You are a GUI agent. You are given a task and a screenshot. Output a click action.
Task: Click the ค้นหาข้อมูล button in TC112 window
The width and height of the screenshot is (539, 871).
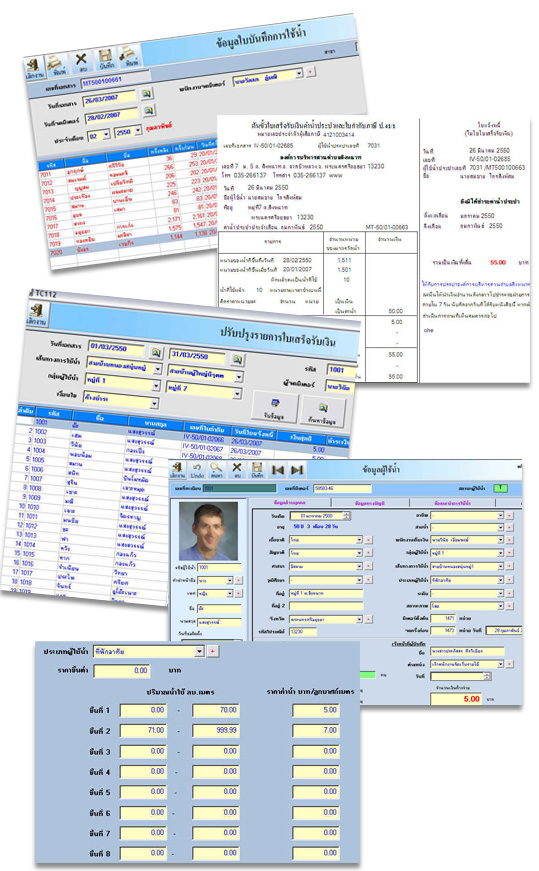coord(323,412)
